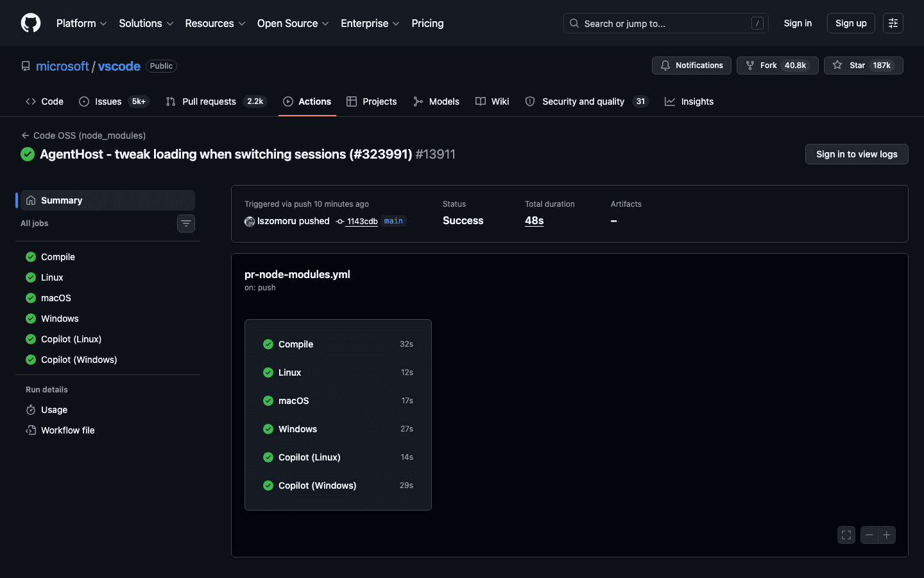Go to GitHub homepage via Octocat logo
The width and height of the screenshot is (924, 578).
[31, 23]
